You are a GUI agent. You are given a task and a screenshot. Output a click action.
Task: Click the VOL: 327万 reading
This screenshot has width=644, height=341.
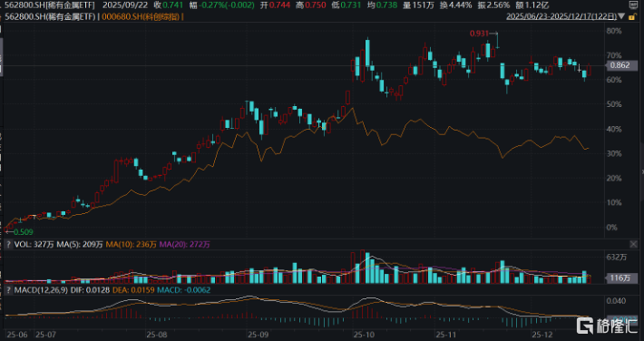(34, 245)
